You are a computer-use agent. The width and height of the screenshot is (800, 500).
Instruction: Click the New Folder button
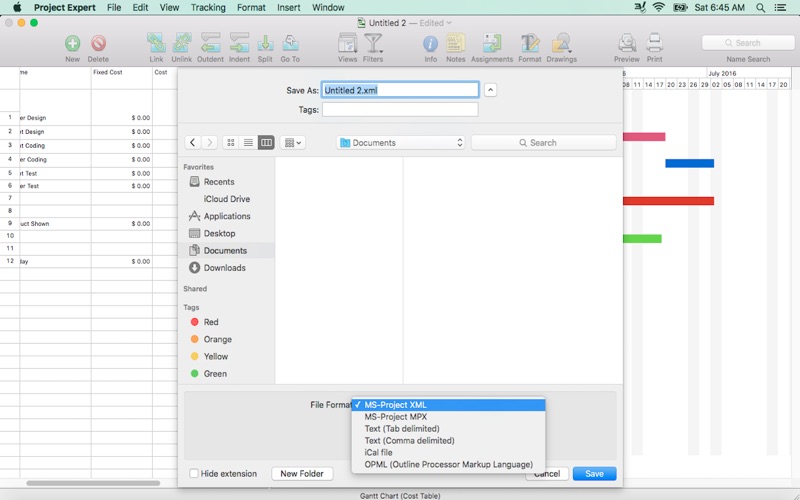tap(302, 473)
